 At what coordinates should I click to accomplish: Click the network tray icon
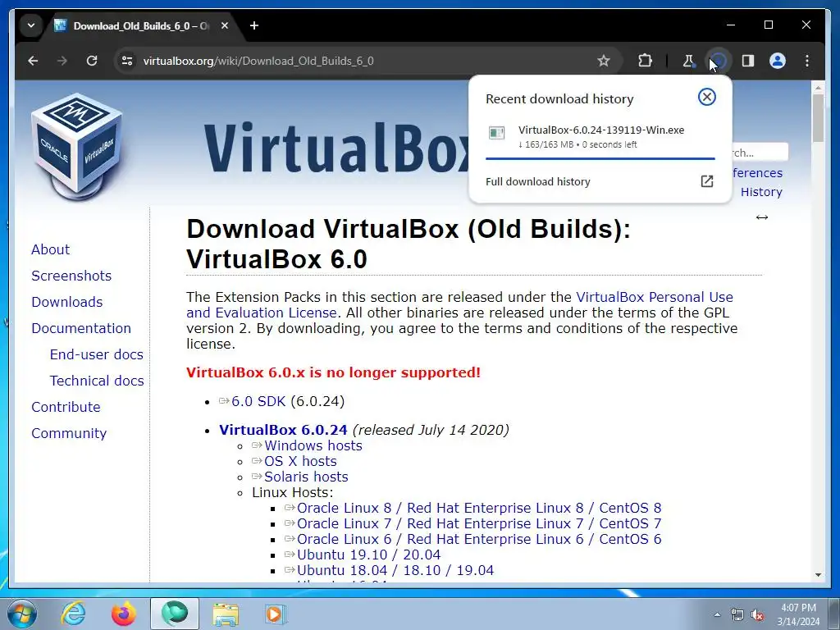point(737,615)
